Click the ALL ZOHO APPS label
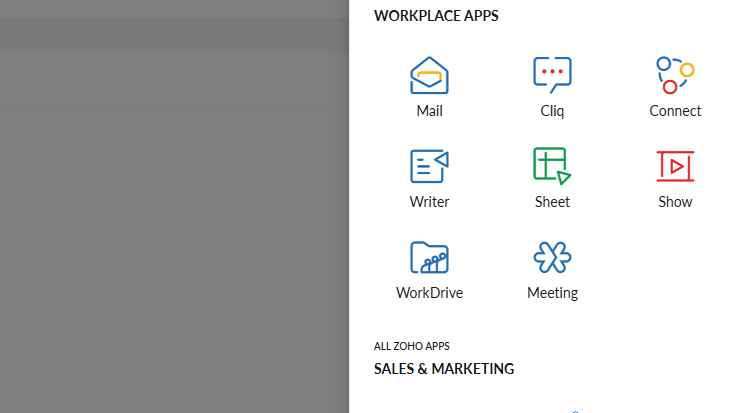 coord(411,346)
